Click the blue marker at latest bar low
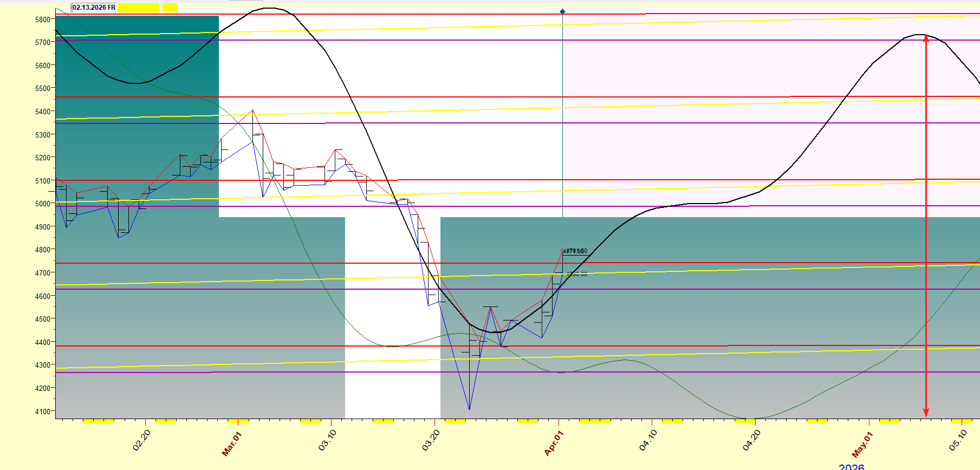This screenshot has width=980, height=470. (x=562, y=273)
